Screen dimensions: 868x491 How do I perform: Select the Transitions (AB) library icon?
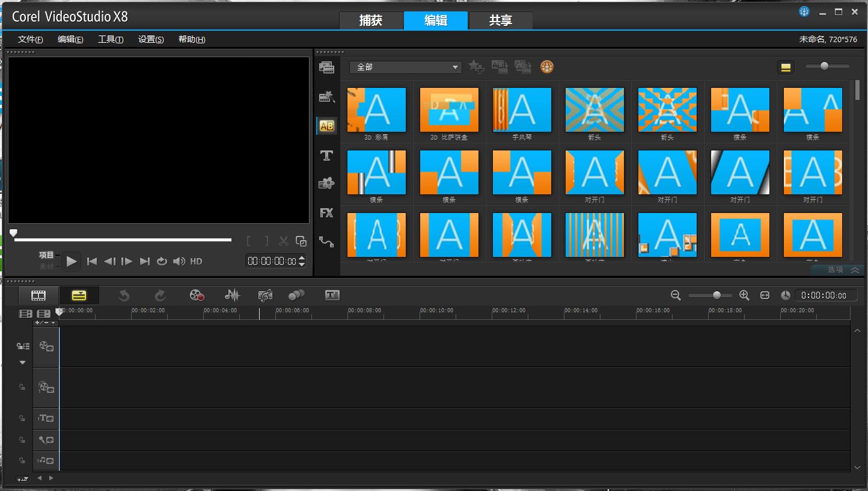(326, 126)
